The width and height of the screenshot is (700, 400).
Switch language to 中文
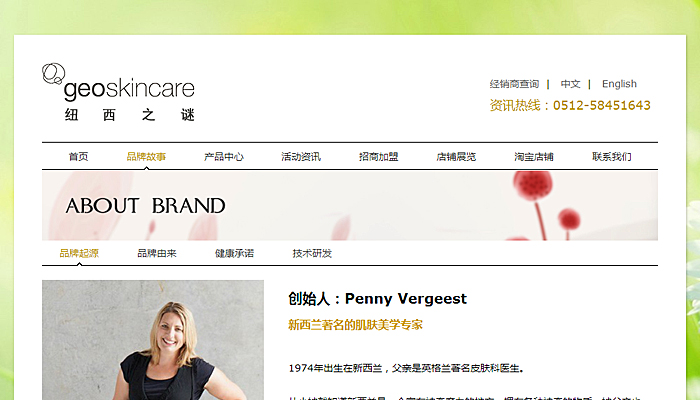[570, 84]
